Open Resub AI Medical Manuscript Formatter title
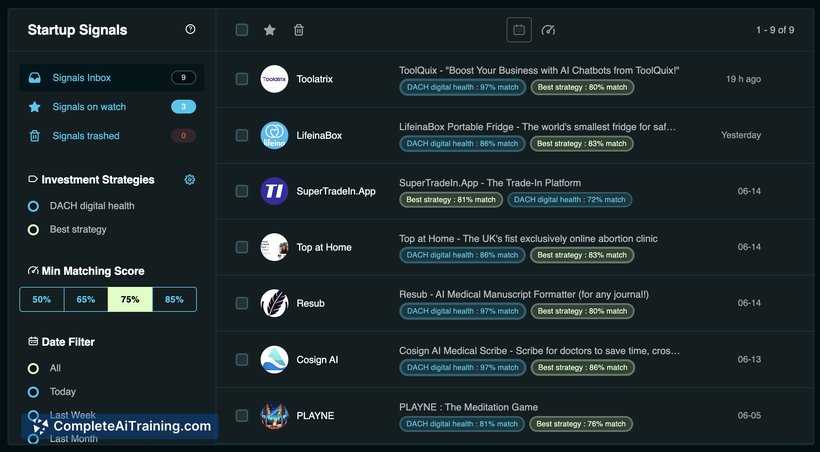Screen dimensions: 820x452 coord(524,295)
